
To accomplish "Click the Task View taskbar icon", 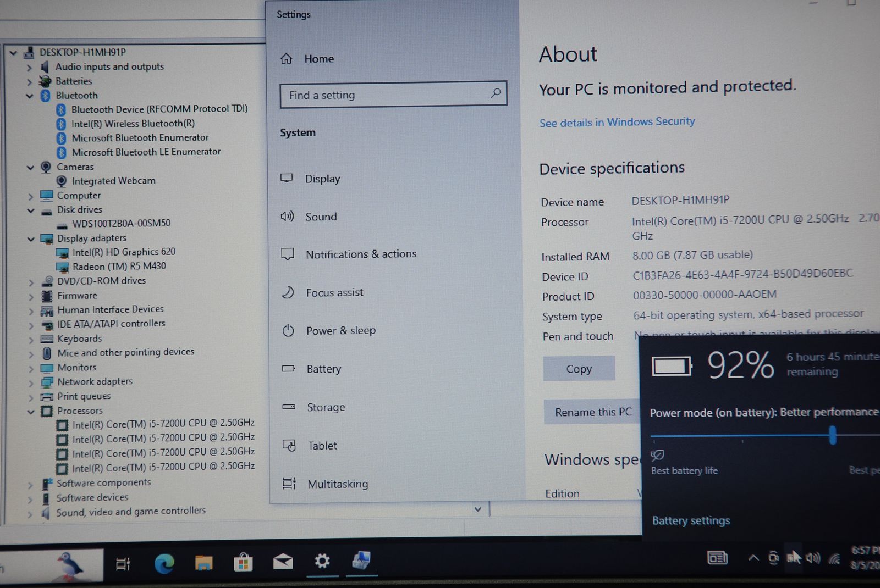I will 123,564.
